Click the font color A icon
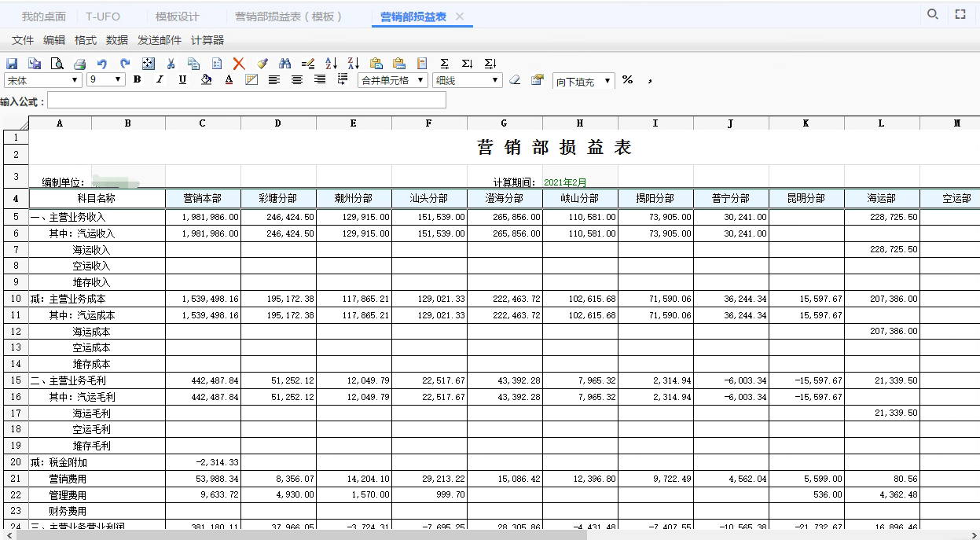Viewport: 980px width, 540px height. coord(229,79)
